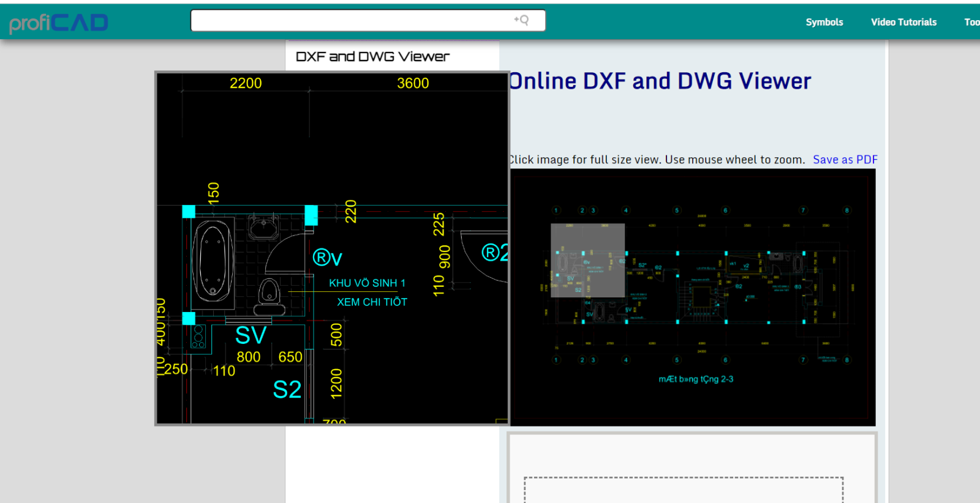Click the top-left cyan column square

point(189,212)
